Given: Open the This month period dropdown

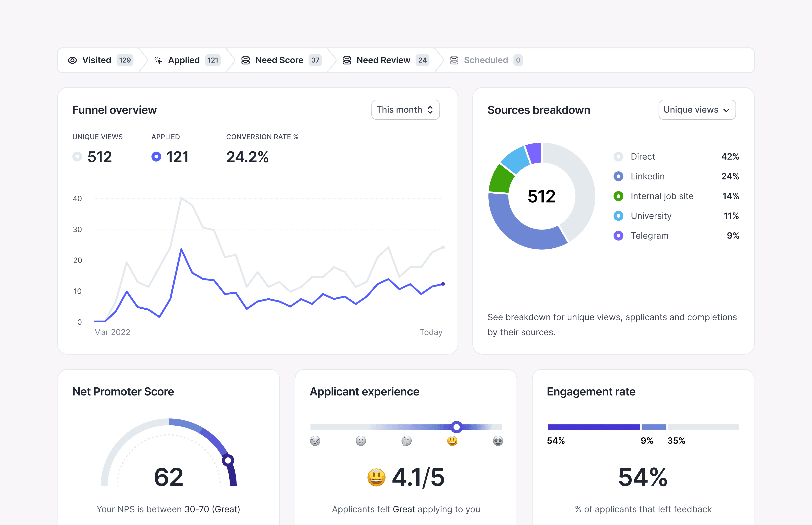Looking at the screenshot, I should (x=405, y=110).
